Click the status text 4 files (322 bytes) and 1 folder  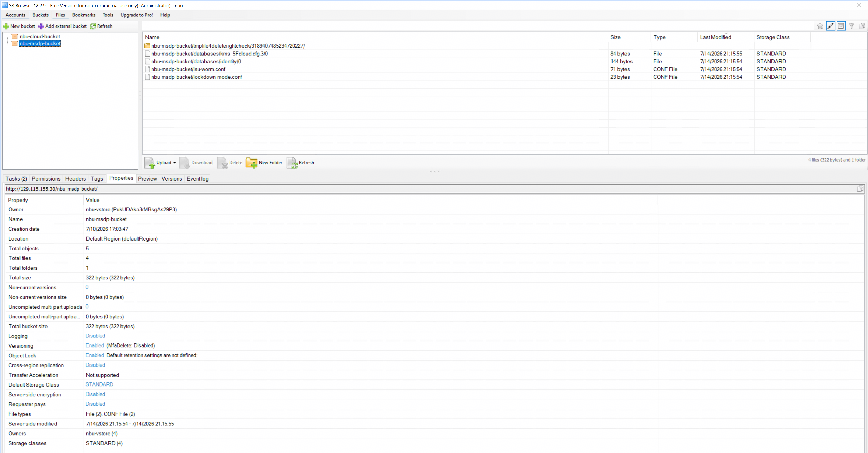click(837, 160)
